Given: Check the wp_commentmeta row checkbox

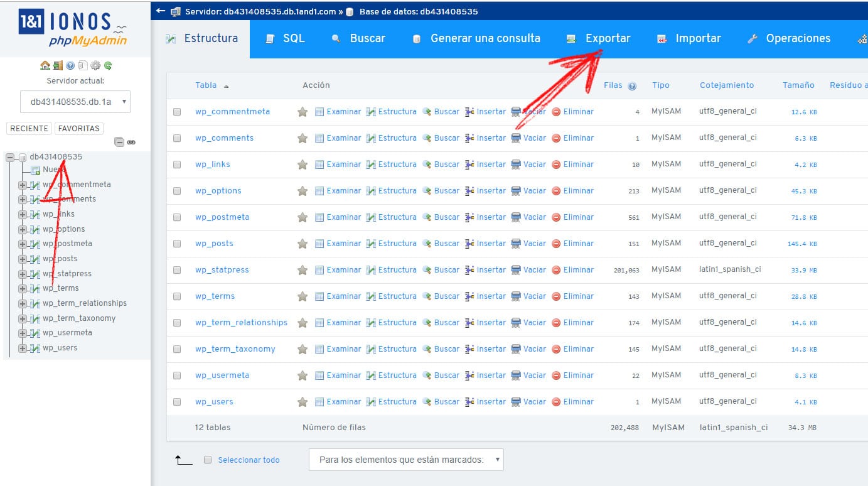Looking at the screenshot, I should pos(177,112).
